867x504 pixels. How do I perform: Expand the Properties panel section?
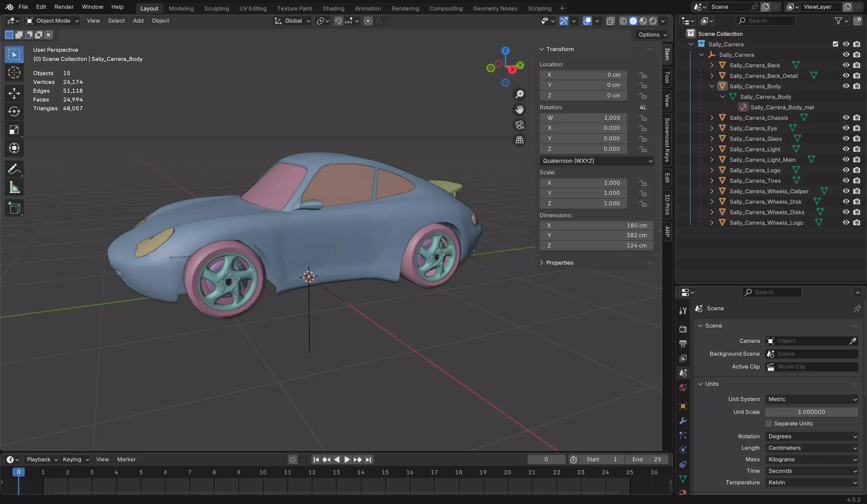[541, 263]
